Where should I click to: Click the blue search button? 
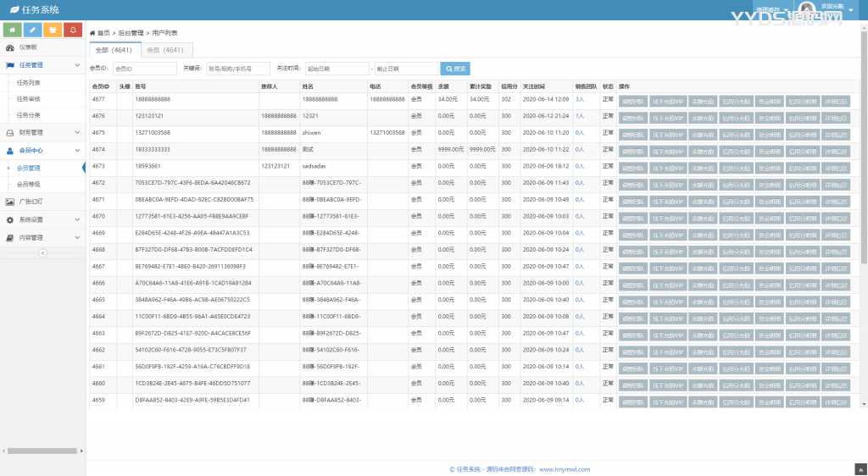454,69
